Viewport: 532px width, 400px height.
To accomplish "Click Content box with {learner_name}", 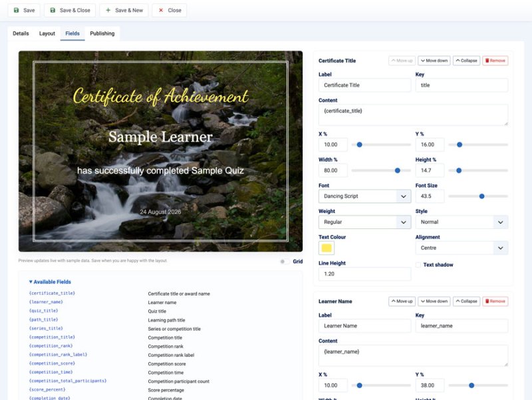I will click(413, 356).
